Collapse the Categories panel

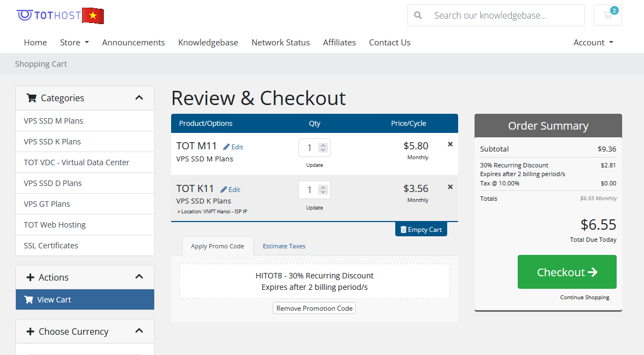point(139,98)
